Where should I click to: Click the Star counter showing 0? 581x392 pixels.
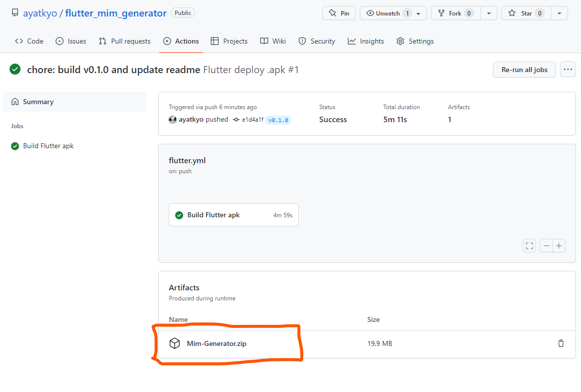pos(539,14)
